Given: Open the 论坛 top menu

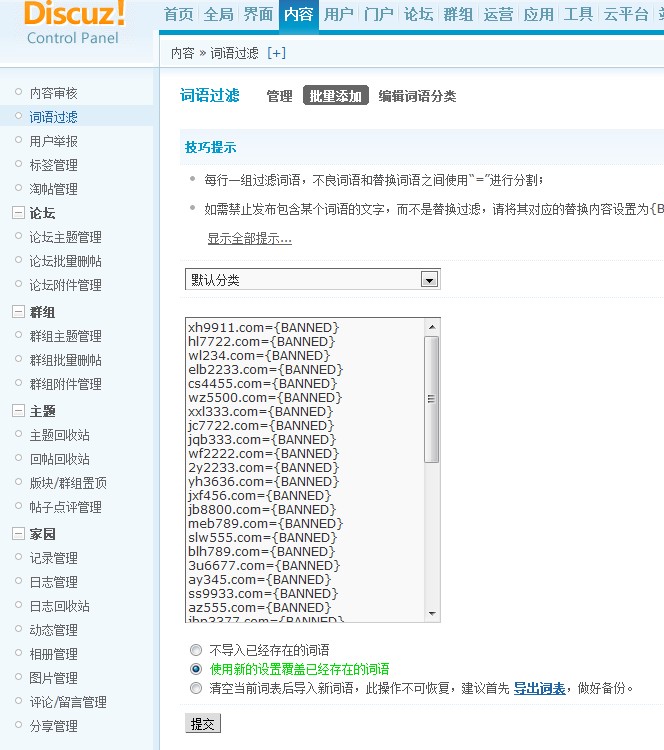Looking at the screenshot, I should 419,14.
